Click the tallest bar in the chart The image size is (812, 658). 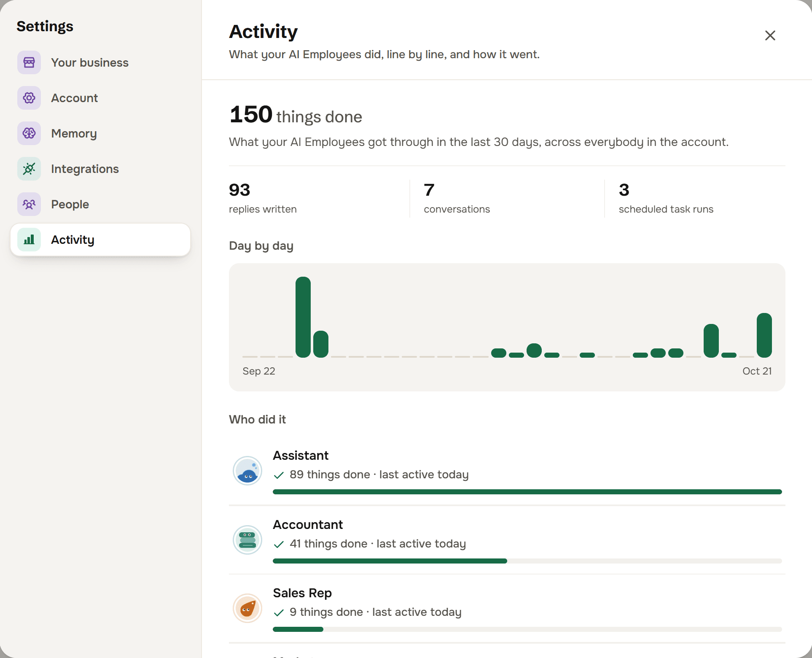[303, 317]
